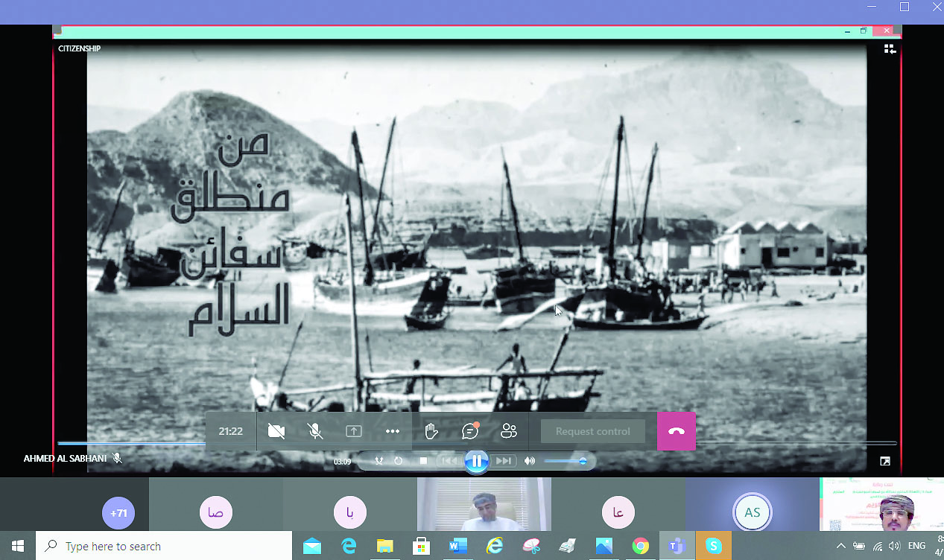Image resolution: width=944 pixels, height=560 pixels.
Task: Expand the +71 more participants bubble
Action: click(118, 513)
